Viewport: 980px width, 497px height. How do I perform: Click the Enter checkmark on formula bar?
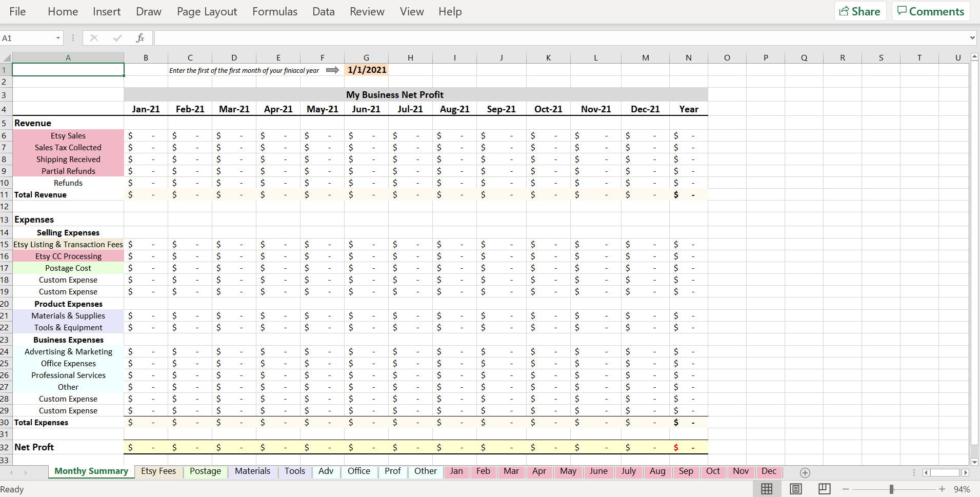[117, 37]
